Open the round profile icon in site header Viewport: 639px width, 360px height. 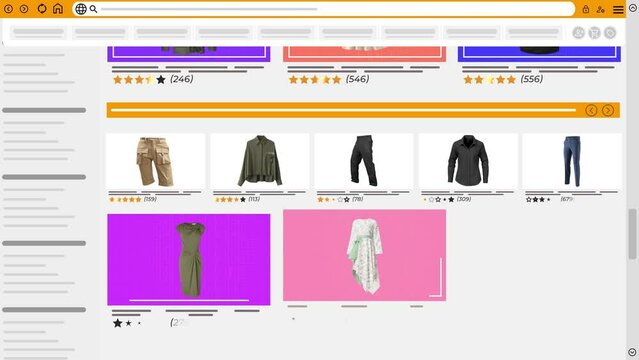coord(578,33)
